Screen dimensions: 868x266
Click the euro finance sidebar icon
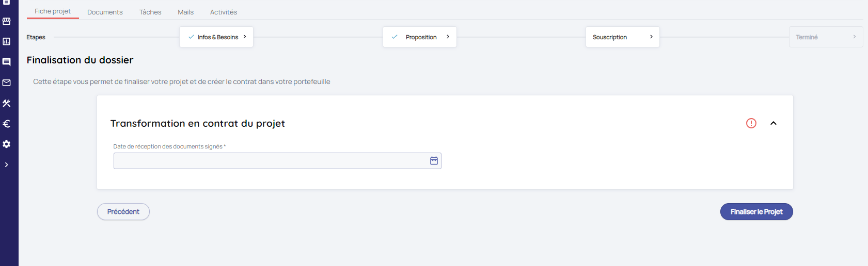(x=7, y=124)
